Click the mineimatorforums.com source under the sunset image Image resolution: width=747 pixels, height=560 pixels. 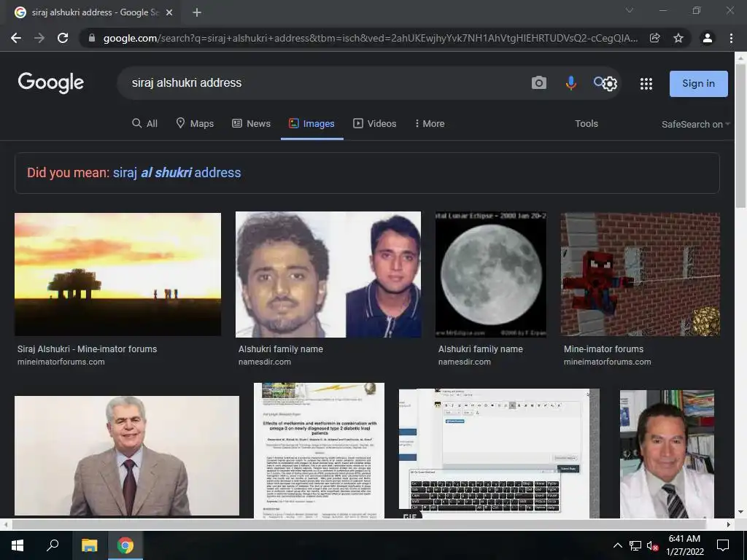pos(61,362)
